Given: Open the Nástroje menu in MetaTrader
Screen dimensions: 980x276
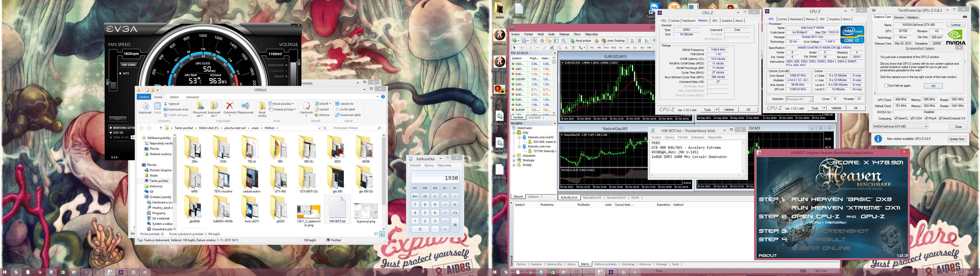Looking at the screenshot, I should (564, 34).
